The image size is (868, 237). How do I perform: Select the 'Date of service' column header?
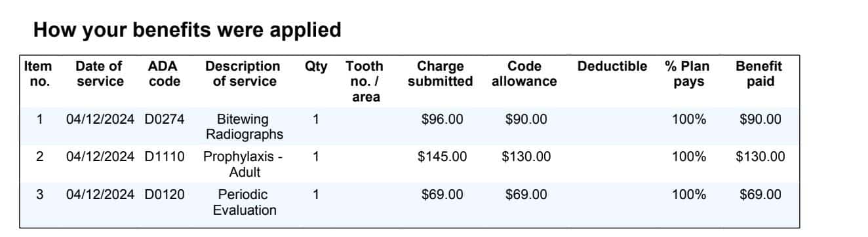click(x=99, y=74)
